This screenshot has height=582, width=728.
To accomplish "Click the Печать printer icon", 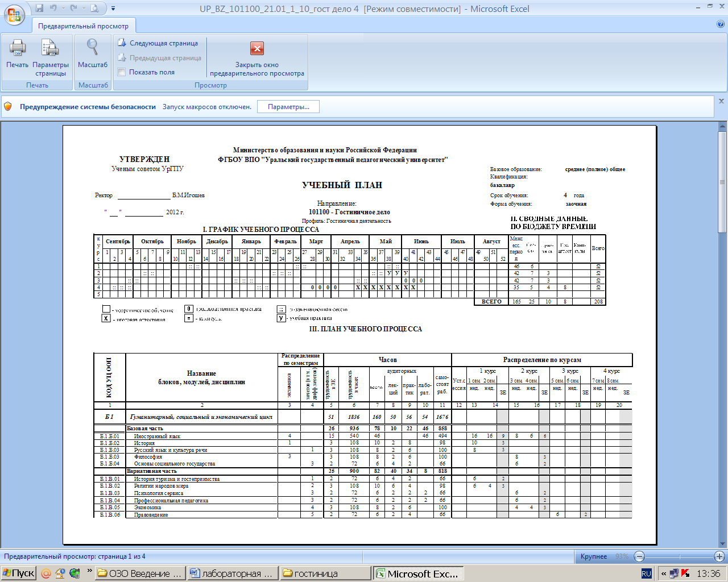I will click(18, 54).
